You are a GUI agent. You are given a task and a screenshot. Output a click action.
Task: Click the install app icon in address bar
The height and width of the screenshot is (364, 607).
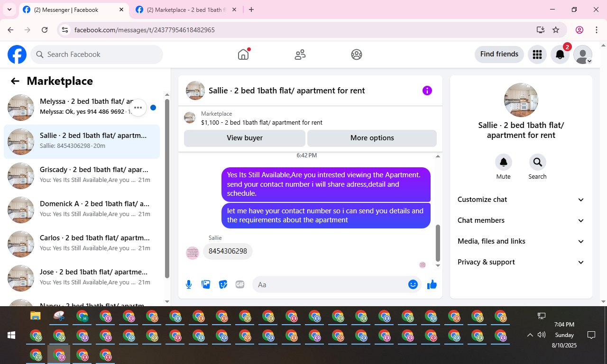(x=540, y=30)
